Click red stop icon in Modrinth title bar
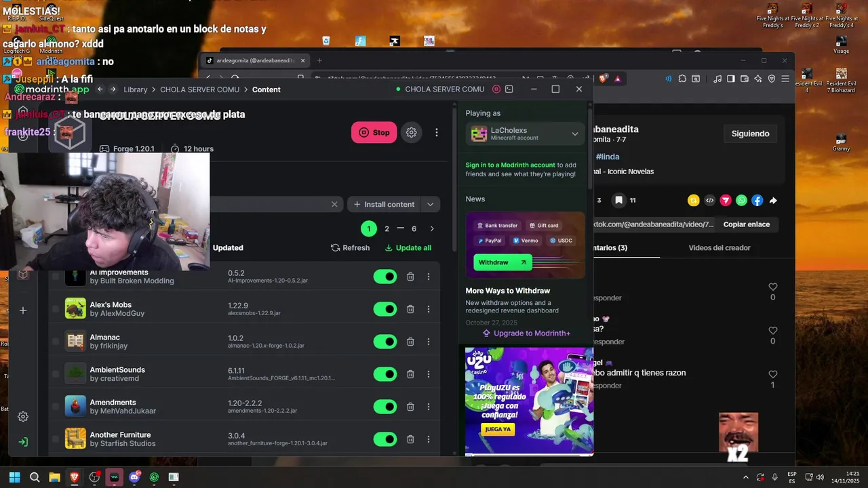The image size is (868, 488). click(496, 89)
